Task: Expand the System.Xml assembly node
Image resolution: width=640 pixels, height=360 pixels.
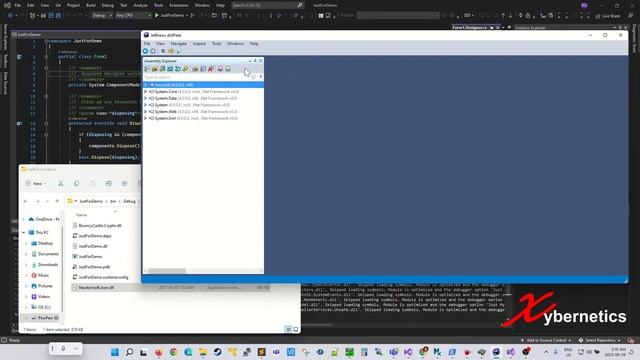Action: [x=146, y=118]
